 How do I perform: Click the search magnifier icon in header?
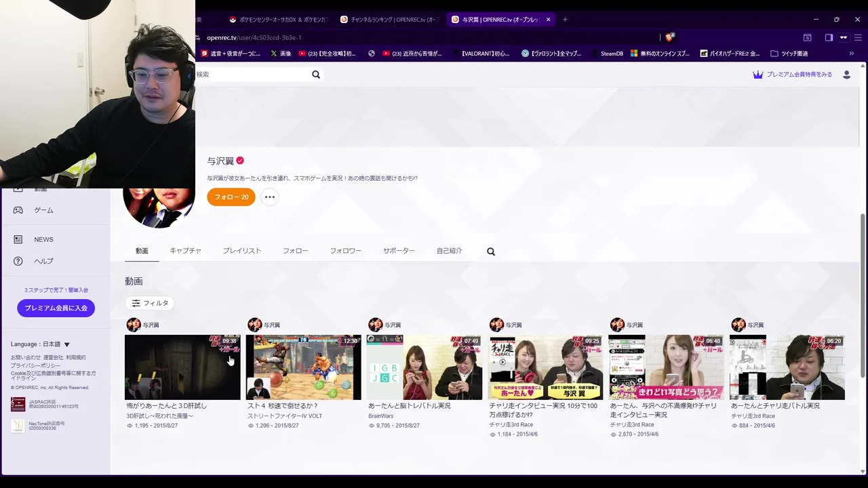click(316, 75)
